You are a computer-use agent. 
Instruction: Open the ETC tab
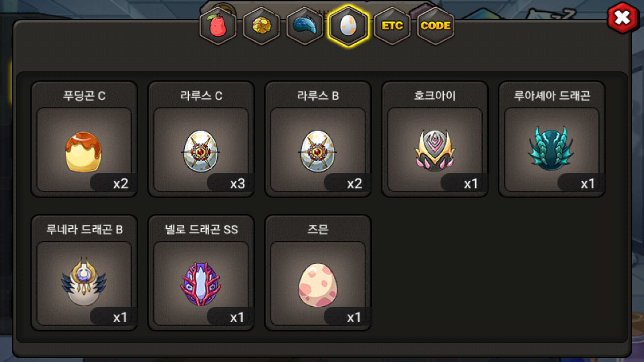(392, 26)
